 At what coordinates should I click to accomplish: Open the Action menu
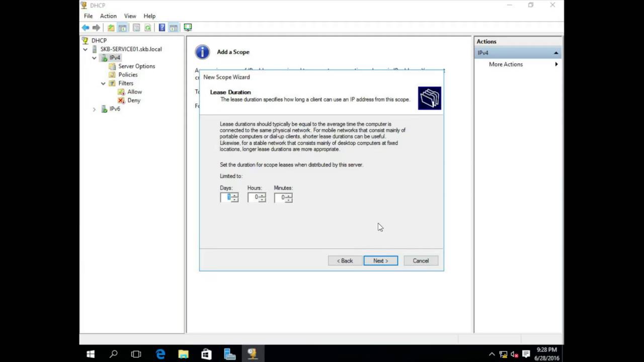point(108,16)
